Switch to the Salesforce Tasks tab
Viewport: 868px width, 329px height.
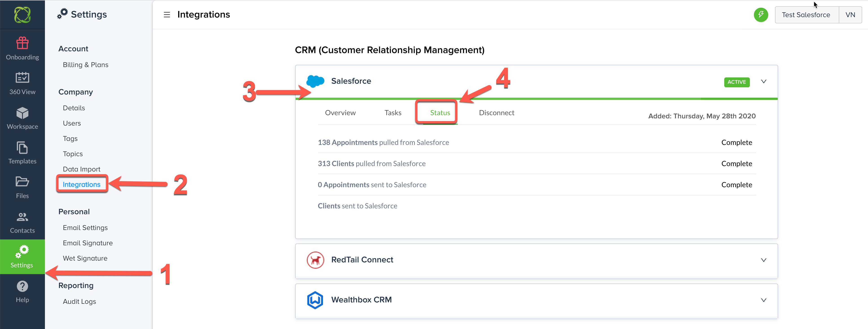(393, 113)
